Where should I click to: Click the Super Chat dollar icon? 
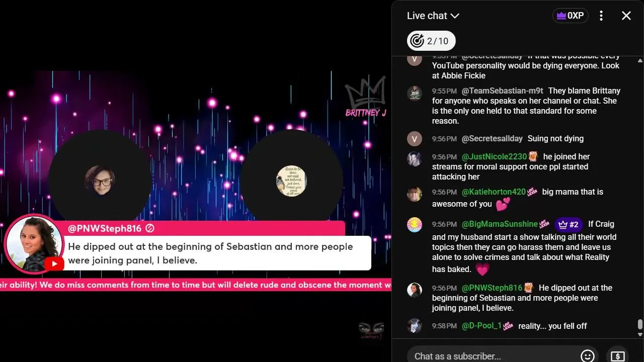(x=617, y=356)
